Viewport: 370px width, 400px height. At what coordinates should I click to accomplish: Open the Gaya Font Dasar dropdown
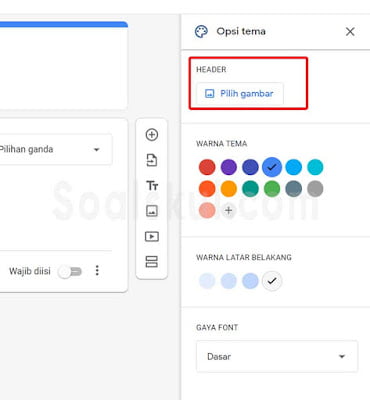(277, 356)
